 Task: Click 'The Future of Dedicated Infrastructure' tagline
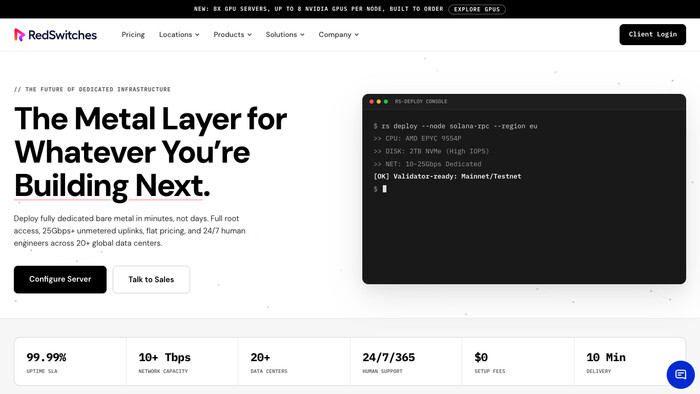click(x=92, y=89)
